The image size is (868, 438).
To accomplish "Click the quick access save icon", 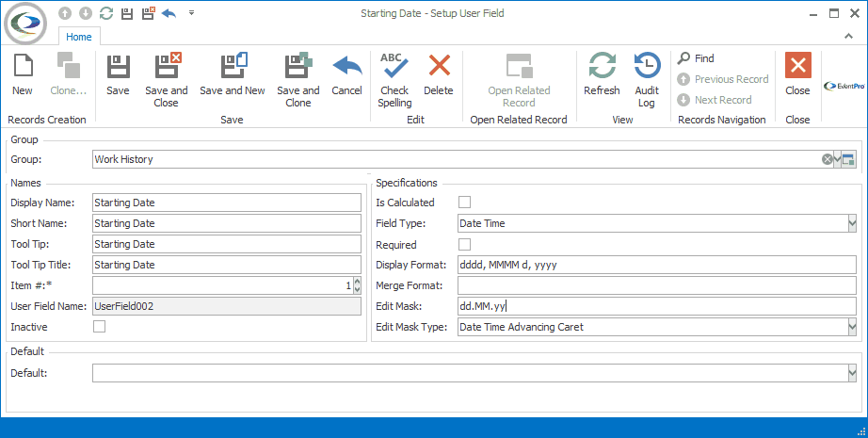I will coord(127,13).
